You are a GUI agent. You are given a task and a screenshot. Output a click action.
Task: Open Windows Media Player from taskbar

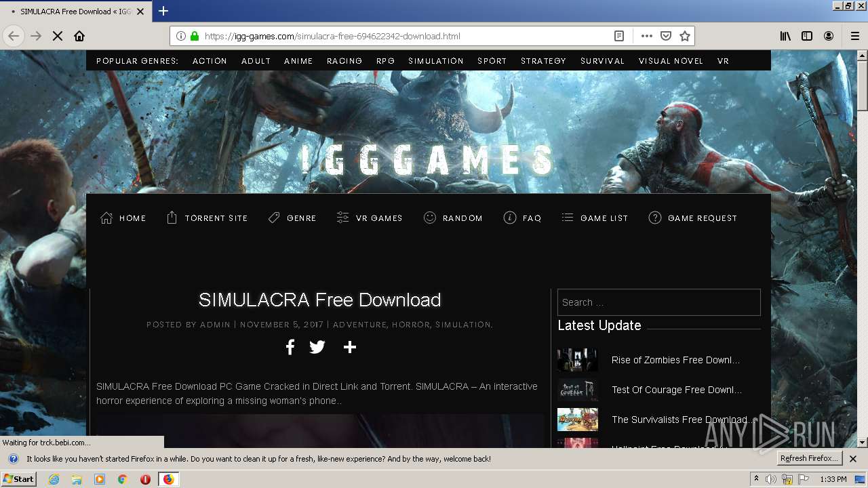tap(100, 479)
